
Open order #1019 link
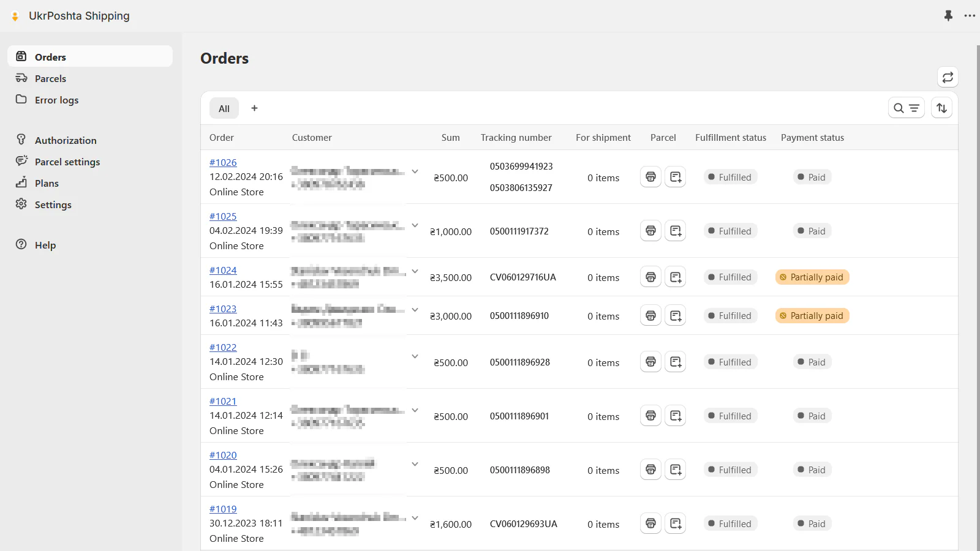coord(223,509)
